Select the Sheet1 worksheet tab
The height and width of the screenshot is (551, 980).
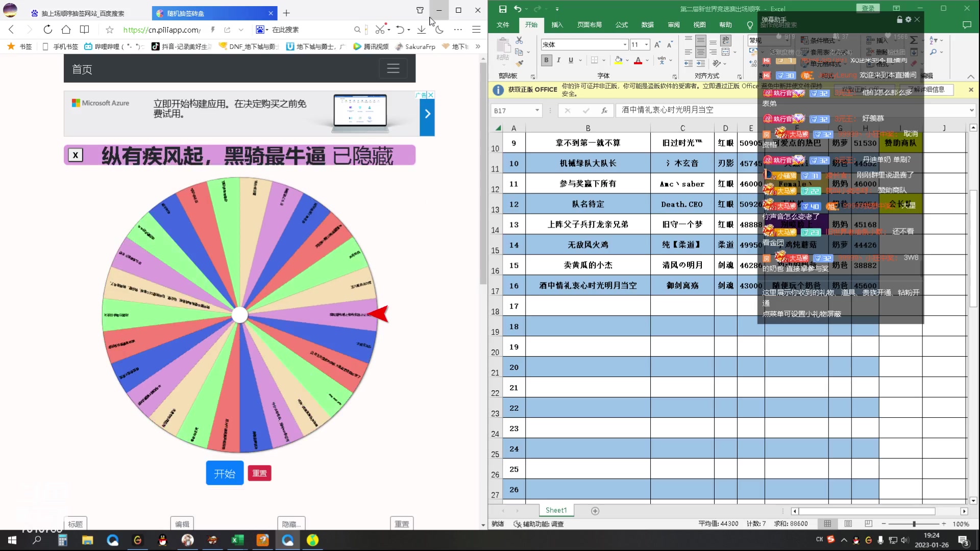click(x=556, y=510)
